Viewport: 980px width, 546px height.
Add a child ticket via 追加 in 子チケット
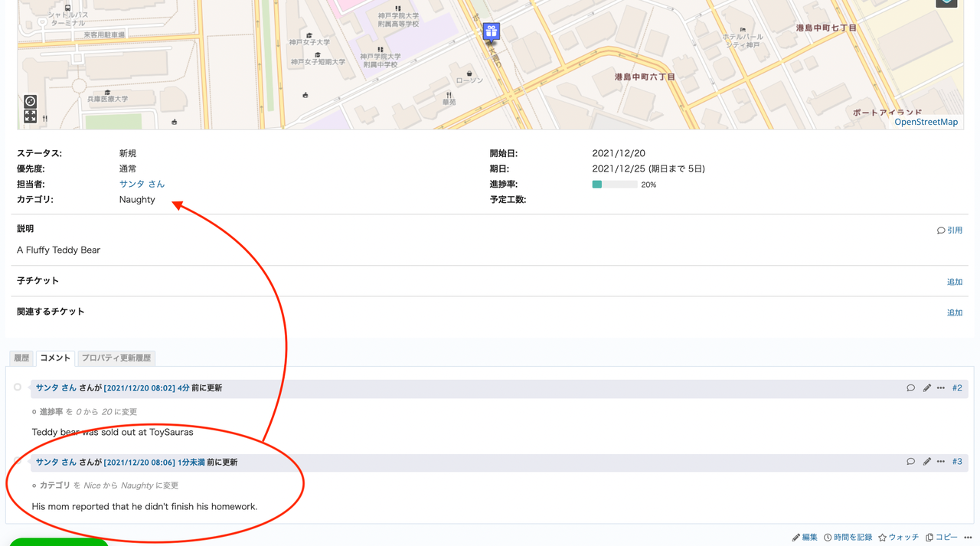955,282
